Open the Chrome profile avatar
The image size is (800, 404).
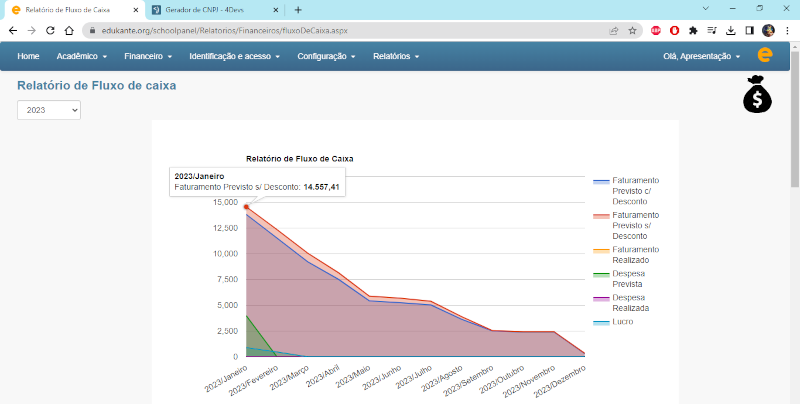[x=768, y=31]
